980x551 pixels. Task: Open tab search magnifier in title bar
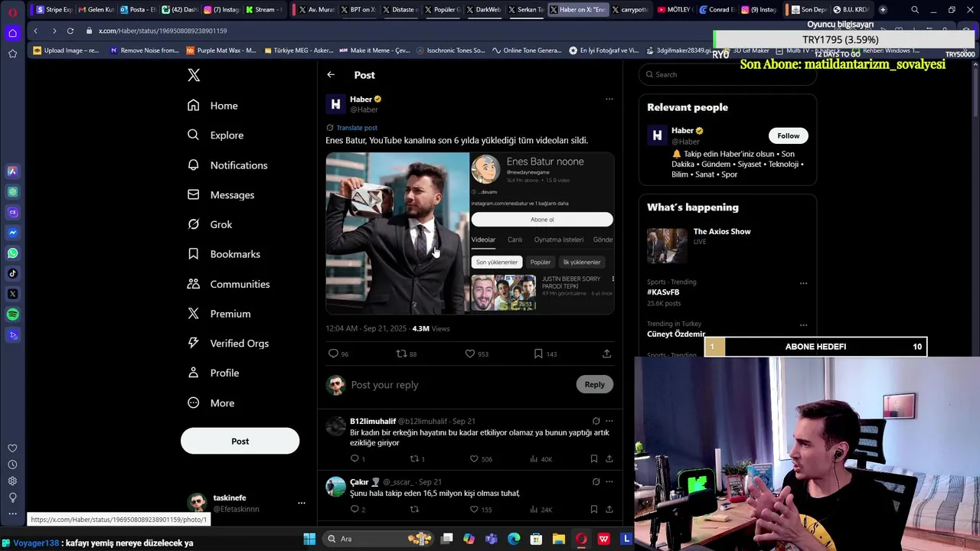915,10
